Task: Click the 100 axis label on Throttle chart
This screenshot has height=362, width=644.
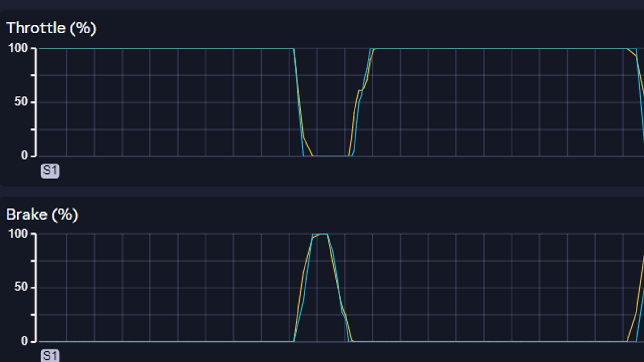Action: click(18, 49)
